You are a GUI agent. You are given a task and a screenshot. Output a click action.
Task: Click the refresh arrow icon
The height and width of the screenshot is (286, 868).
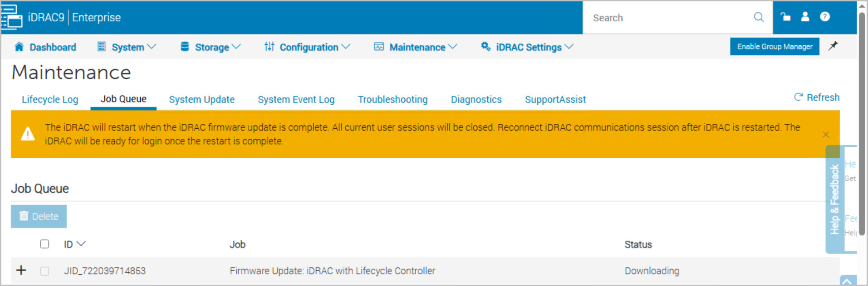tap(798, 97)
